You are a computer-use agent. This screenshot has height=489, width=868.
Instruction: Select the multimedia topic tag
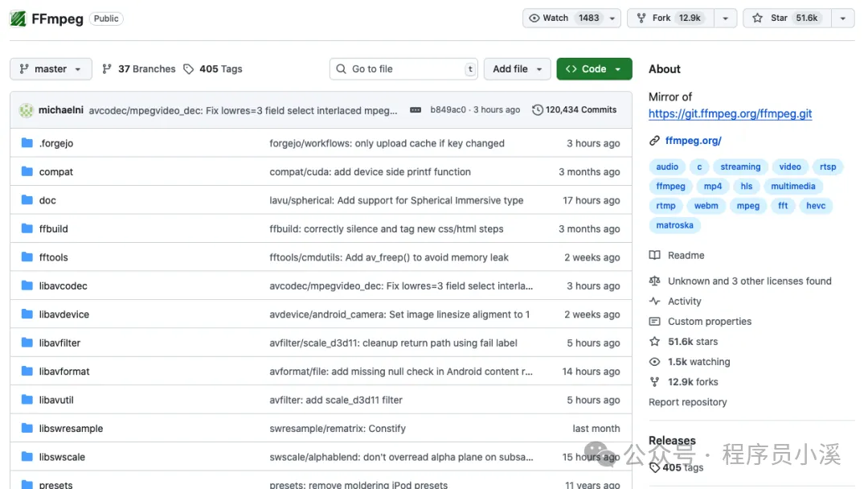pos(792,186)
